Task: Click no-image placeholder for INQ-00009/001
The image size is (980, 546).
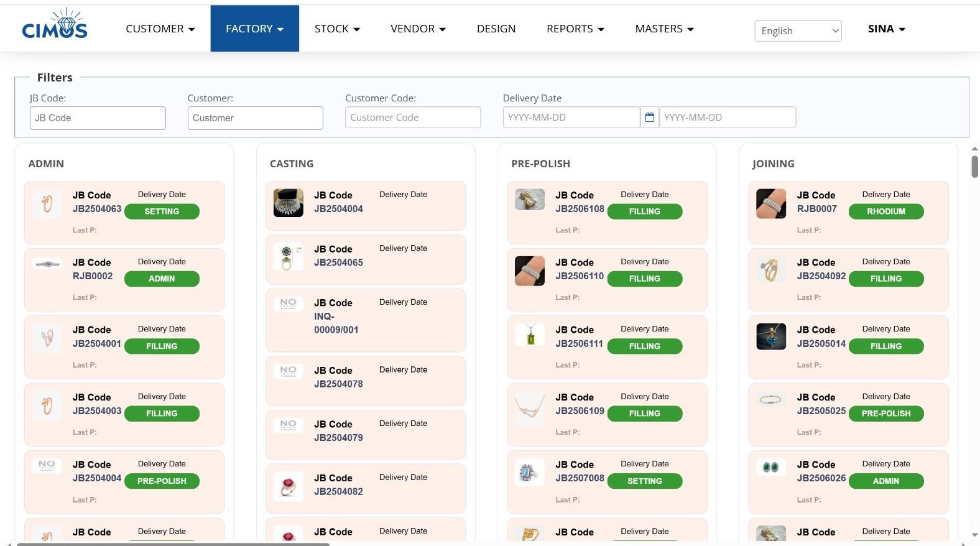Action: (289, 303)
